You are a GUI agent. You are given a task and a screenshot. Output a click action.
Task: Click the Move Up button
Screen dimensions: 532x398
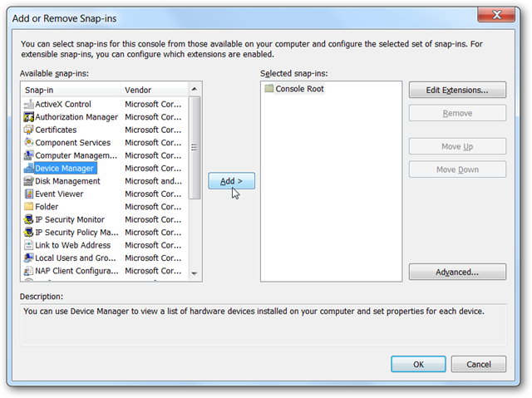[x=457, y=146]
